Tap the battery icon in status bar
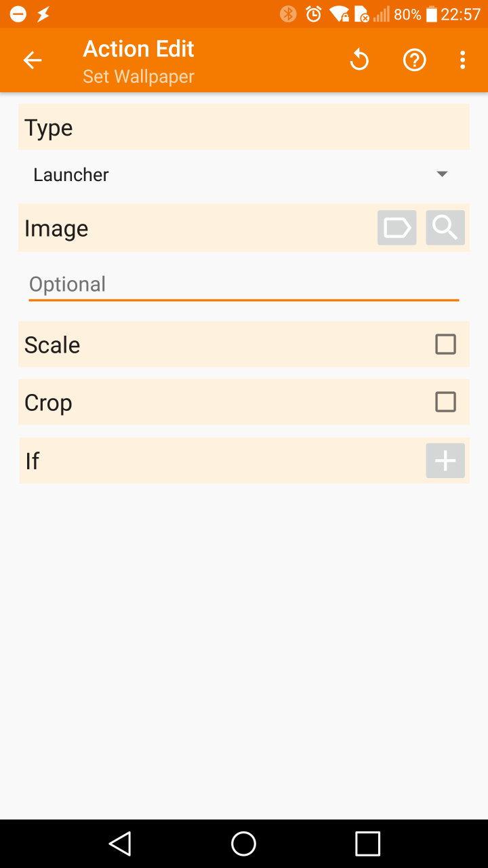This screenshot has height=868, width=488. click(x=432, y=14)
